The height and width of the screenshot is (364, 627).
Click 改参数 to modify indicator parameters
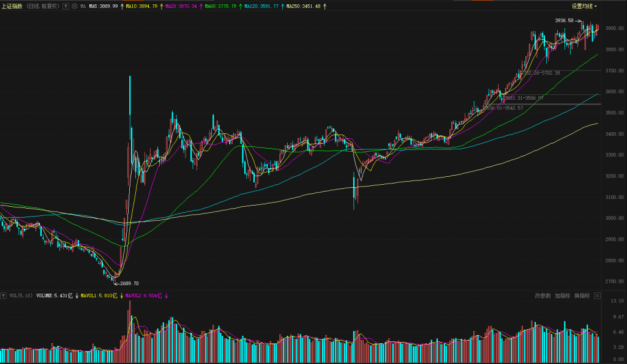pos(543,296)
